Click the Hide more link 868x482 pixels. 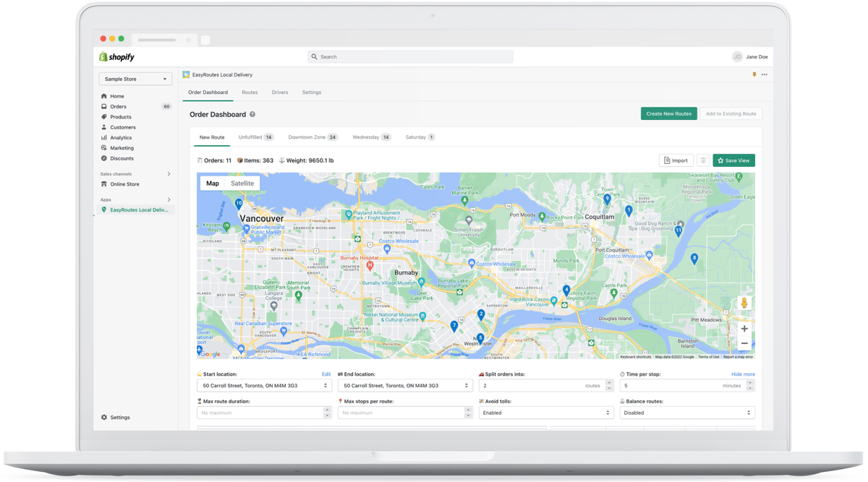point(743,374)
